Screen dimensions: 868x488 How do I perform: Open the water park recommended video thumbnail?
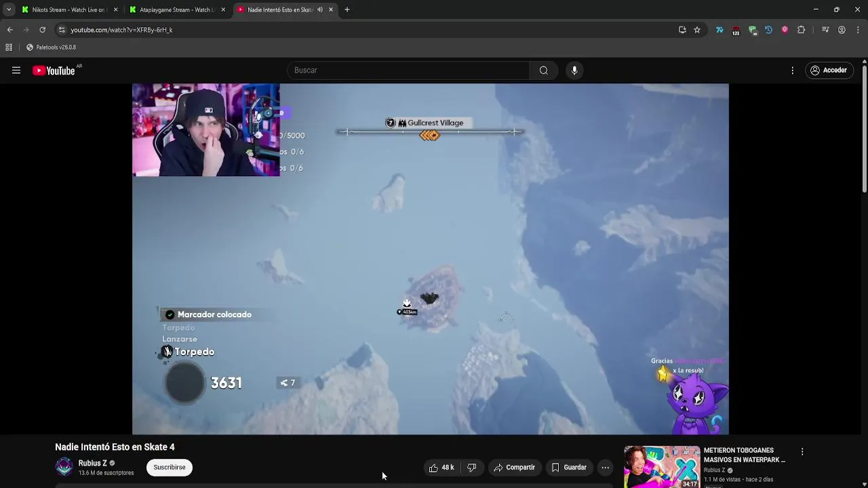point(662,466)
